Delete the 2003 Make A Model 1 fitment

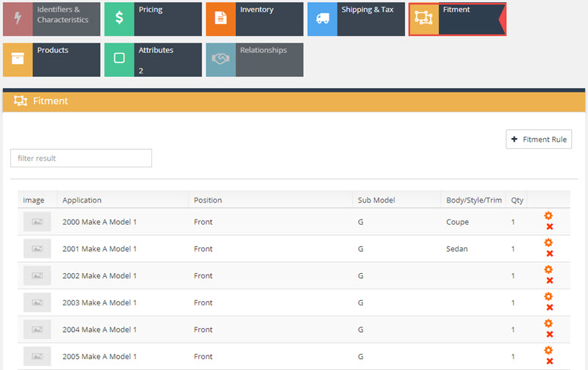(x=550, y=308)
